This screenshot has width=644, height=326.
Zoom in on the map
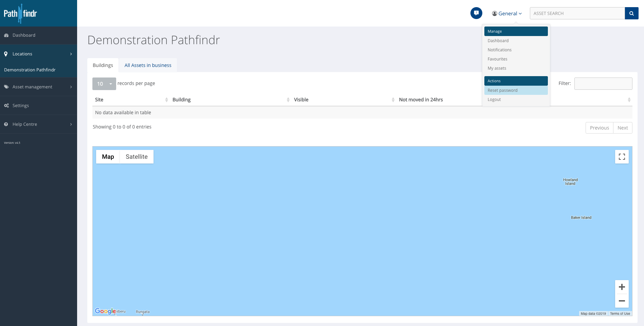[622, 287]
